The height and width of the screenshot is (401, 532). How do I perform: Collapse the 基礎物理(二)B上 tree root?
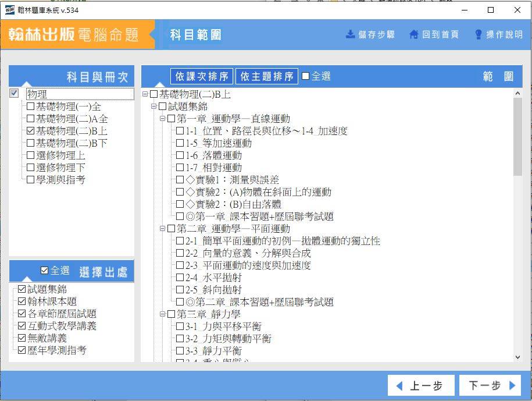click(145, 94)
